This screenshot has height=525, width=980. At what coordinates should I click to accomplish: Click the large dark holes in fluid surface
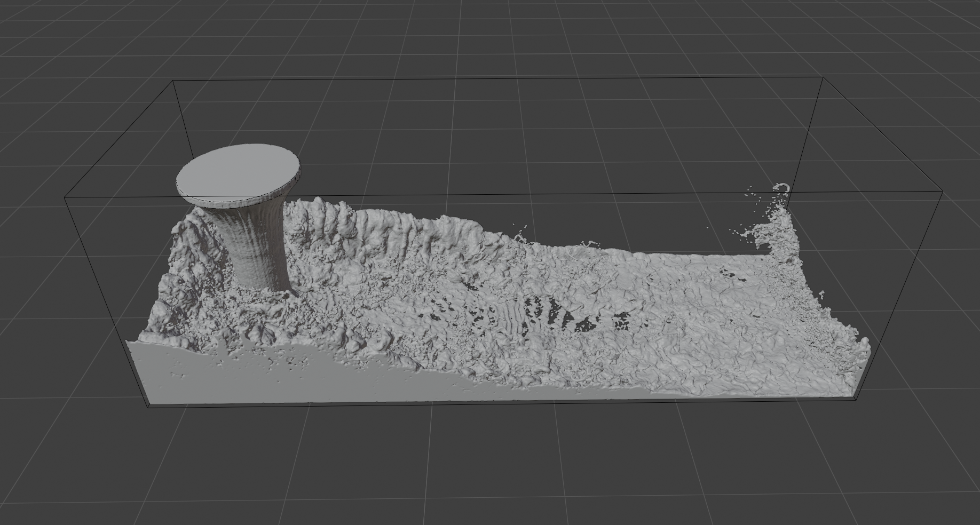tap(539, 309)
